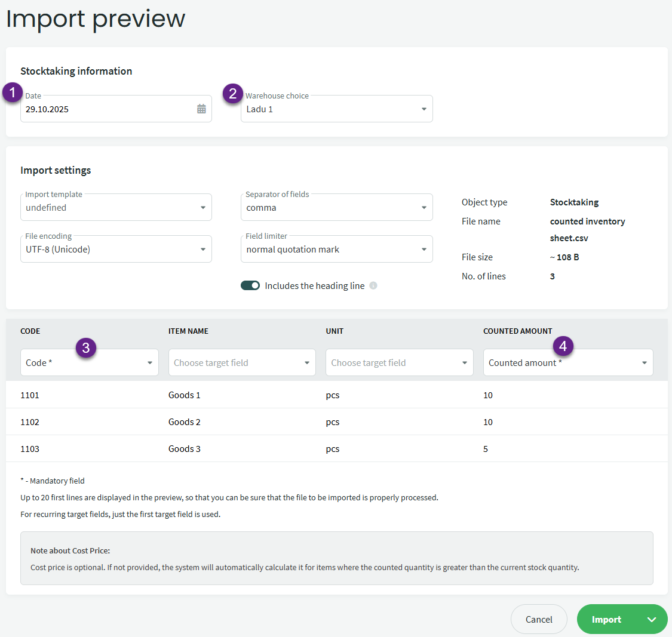Click purple step marker number 1
Image resolution: width=672 pixels, height=637 pixels.
[x=12, y=93]
